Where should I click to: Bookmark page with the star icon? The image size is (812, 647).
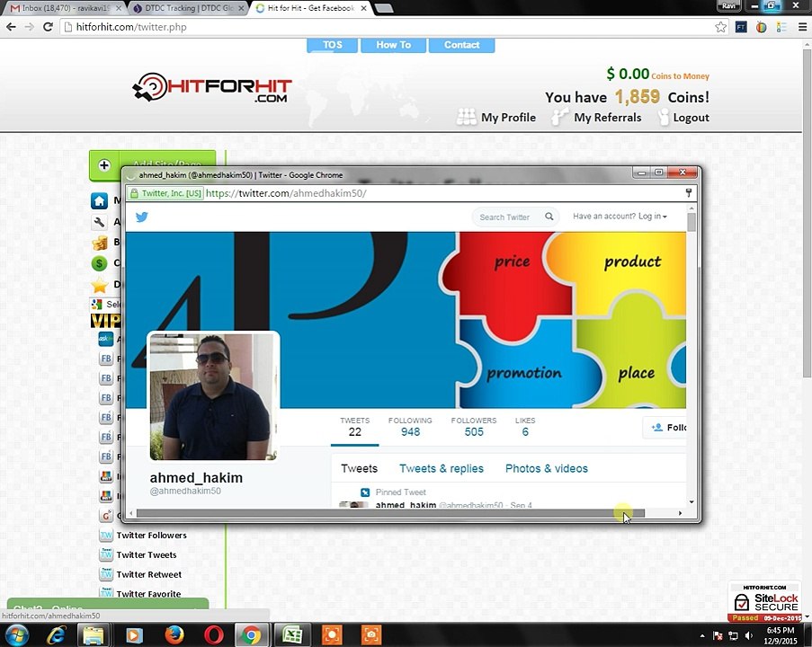coord(720,27)
